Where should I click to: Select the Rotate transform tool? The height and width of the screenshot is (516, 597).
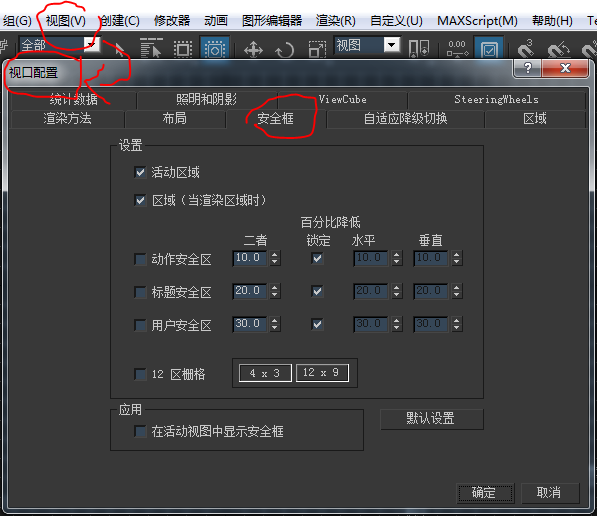click(284, 50)
